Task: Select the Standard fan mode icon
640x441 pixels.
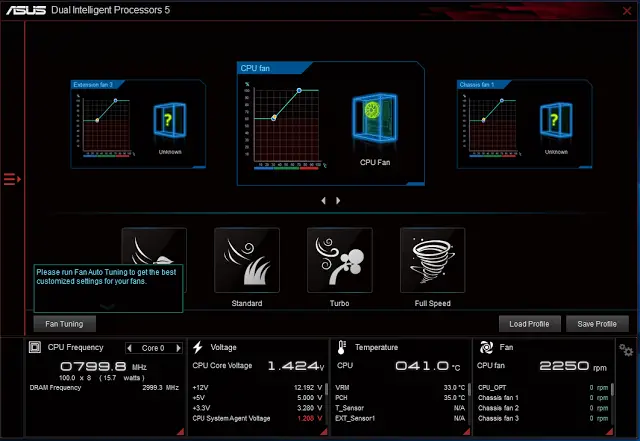Action: 247,260
